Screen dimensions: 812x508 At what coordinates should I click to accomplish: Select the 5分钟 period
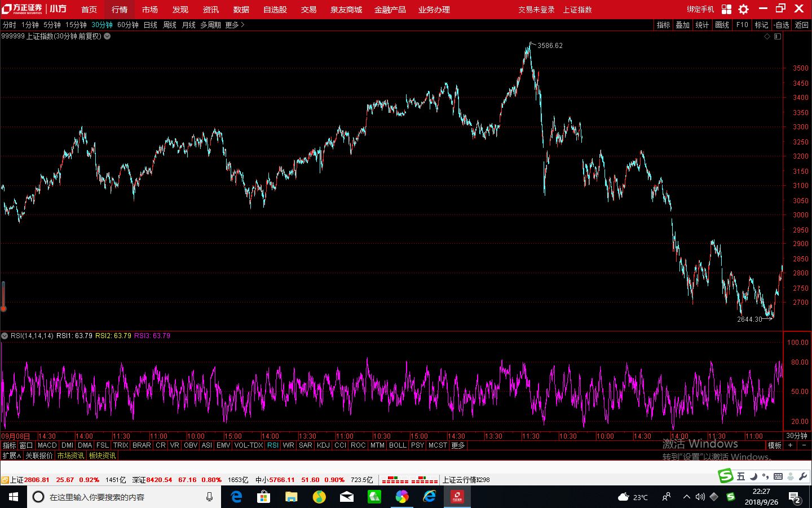[52, 25]
